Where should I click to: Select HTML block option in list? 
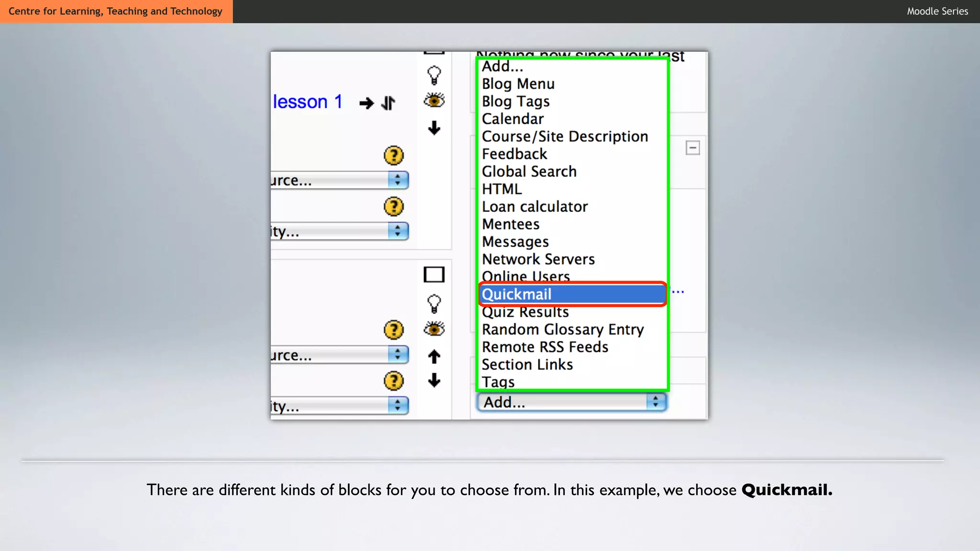pos(502,189)
